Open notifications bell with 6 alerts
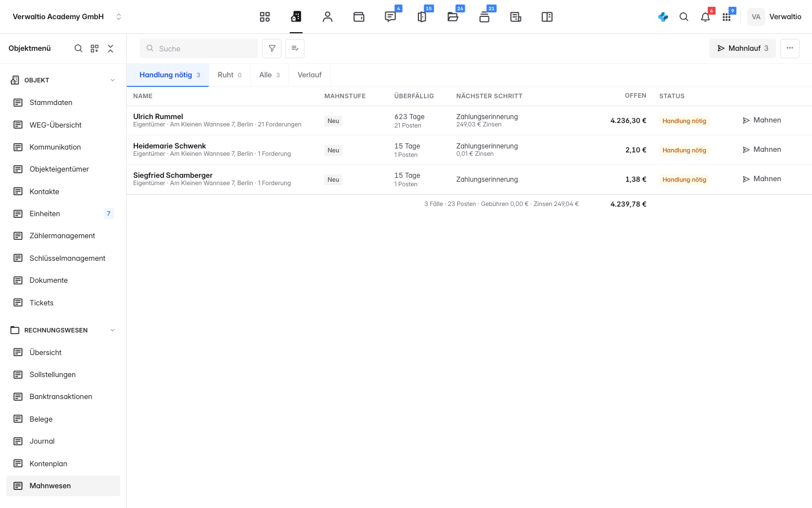The image size is (812, 508). click(705, 17)
